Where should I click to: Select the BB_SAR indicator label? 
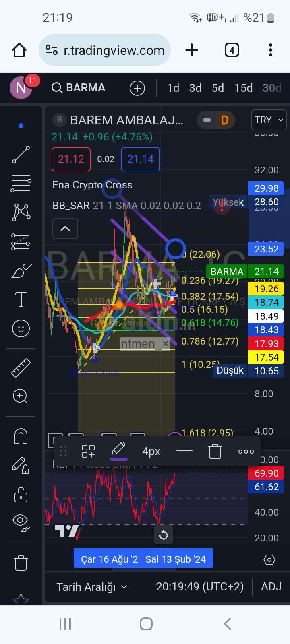click(71, 206)
